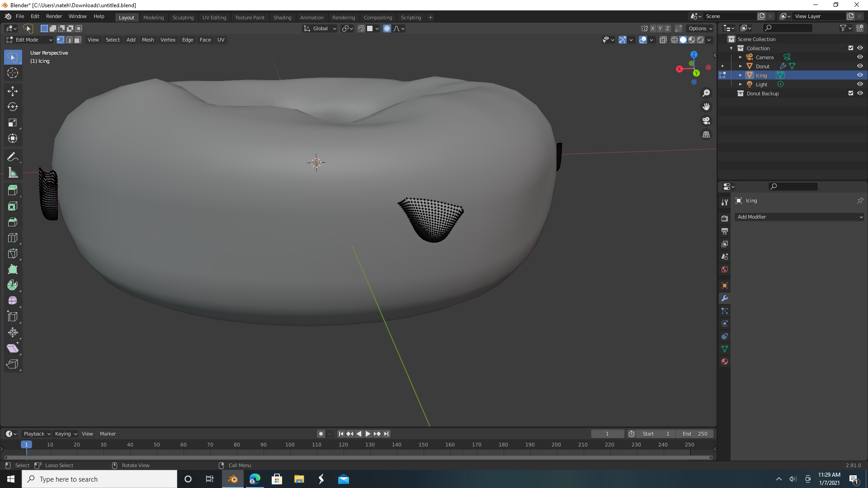868x488 pixels.
Task: Select the Knife tool
Action: [13, 254]
